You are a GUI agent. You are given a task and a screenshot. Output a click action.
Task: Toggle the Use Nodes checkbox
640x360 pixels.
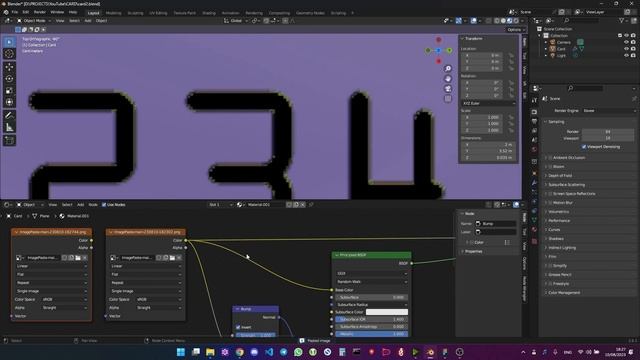[104, 205]
